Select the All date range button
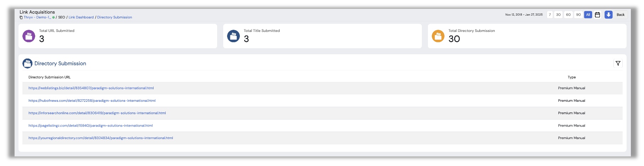Screen dimensions: 644x166 [588, 15]
